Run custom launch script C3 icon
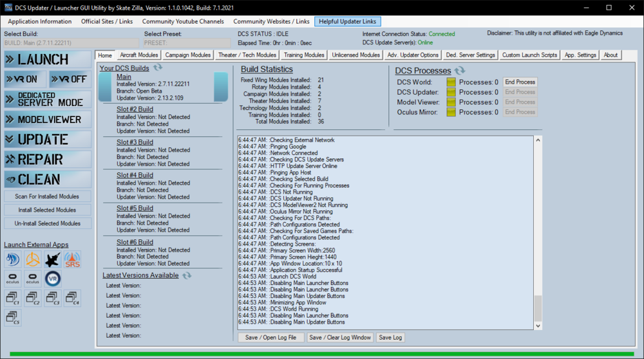 [x=53, y=298]
